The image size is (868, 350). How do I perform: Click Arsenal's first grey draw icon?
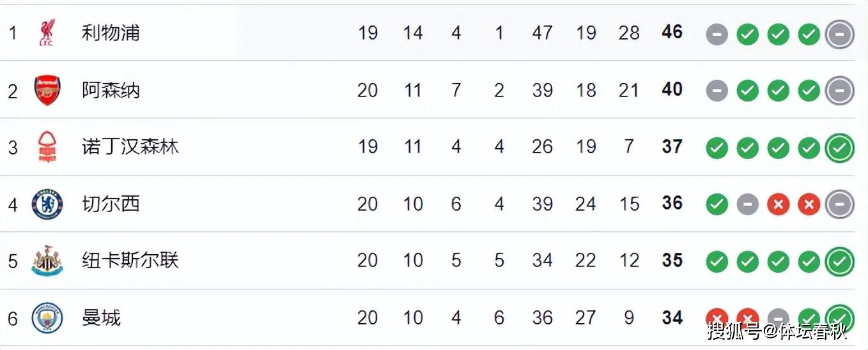coord(717,91)
